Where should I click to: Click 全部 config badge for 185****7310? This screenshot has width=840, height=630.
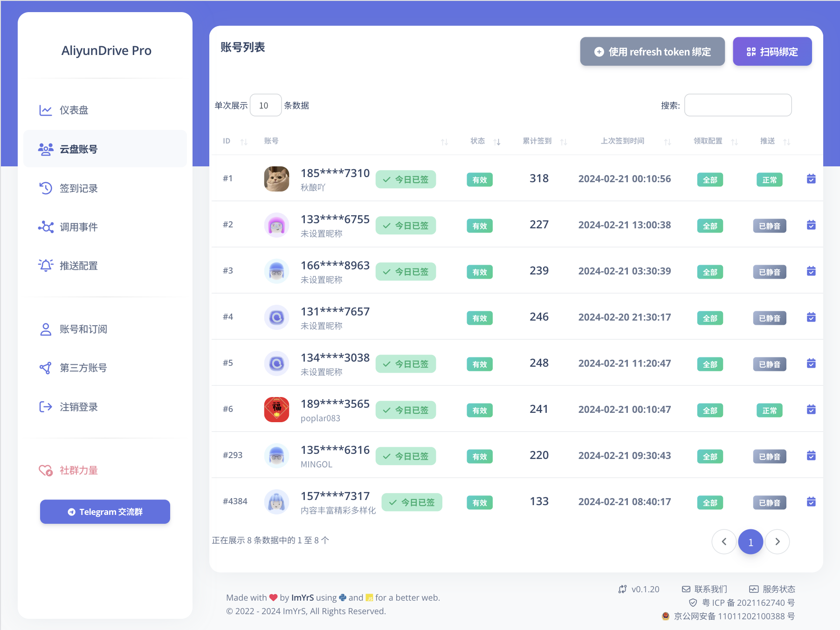point(710,180)
